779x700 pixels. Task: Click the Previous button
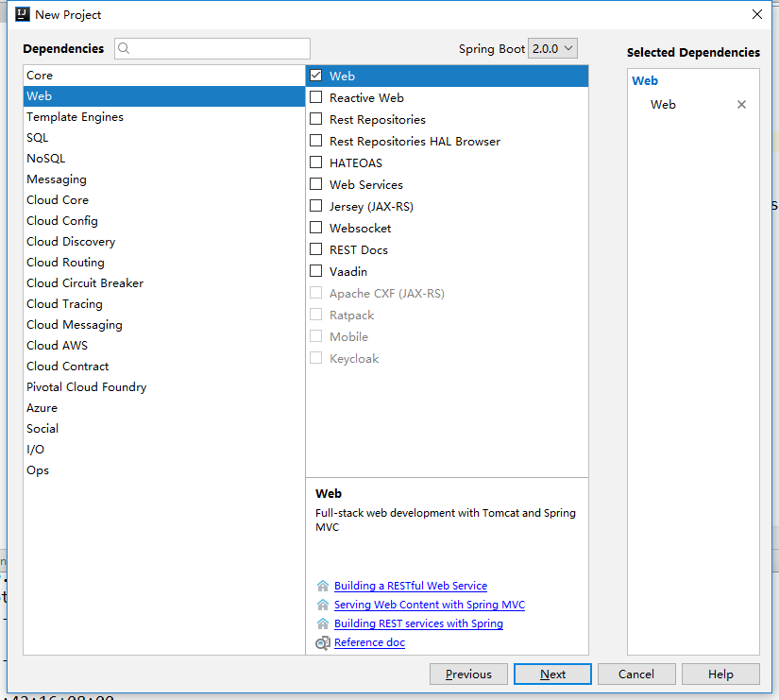pyautogui.click(x=468, y=674)
